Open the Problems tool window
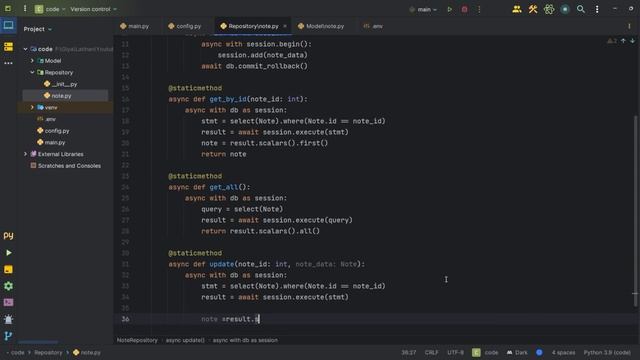This screenshot has width=640, height=360. [x=8, y=319]
